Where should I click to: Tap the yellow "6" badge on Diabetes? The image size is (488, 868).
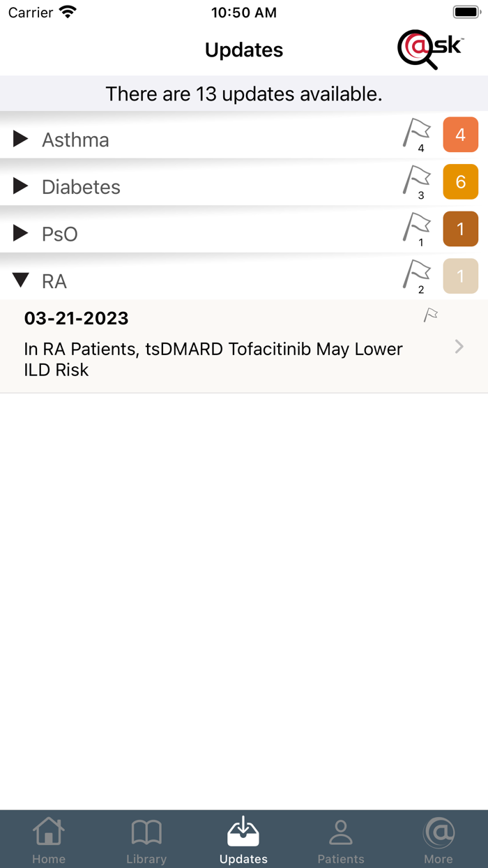[461, 181]
